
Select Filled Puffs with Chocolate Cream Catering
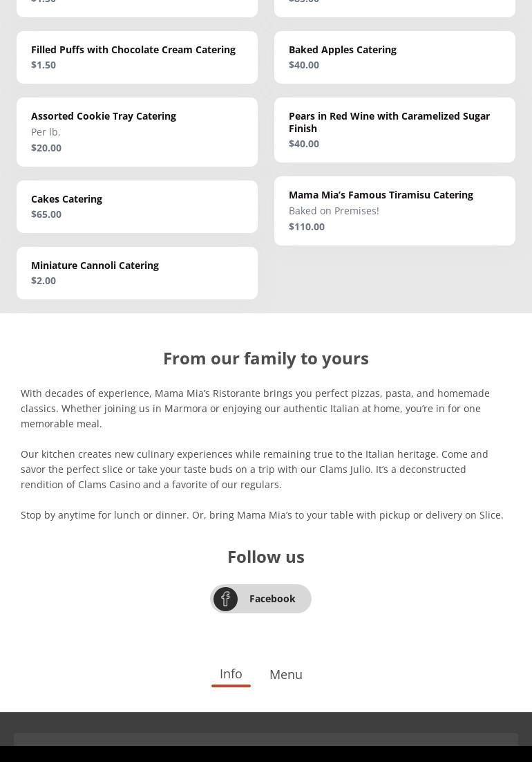[x=133, y=50]
